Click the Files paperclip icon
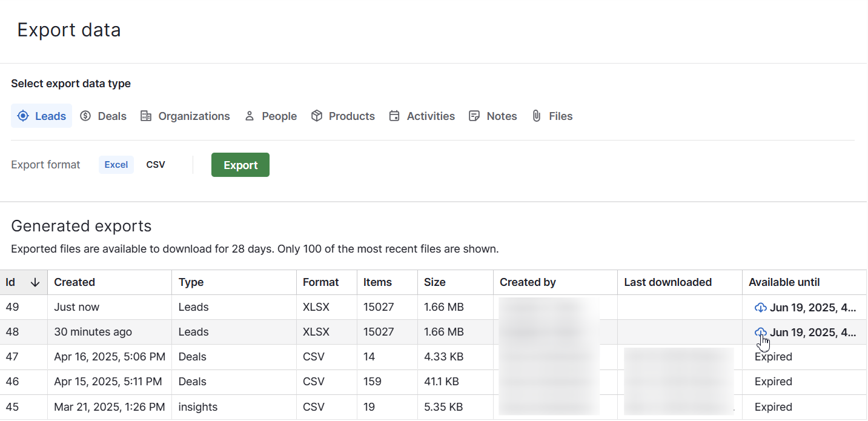Viewport: 868px width, 421px height. (537, 116)
